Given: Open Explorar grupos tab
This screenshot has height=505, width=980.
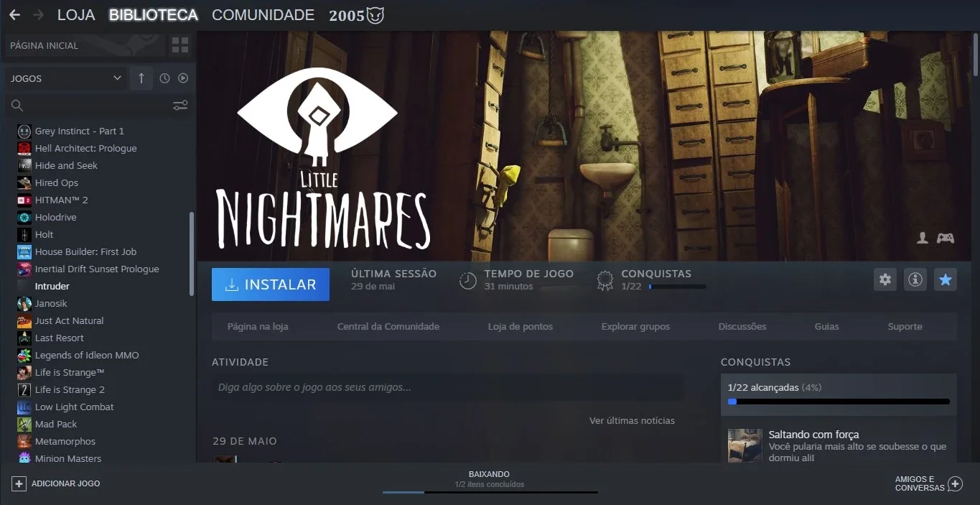Looking at the screenshot, I should 635,326.
